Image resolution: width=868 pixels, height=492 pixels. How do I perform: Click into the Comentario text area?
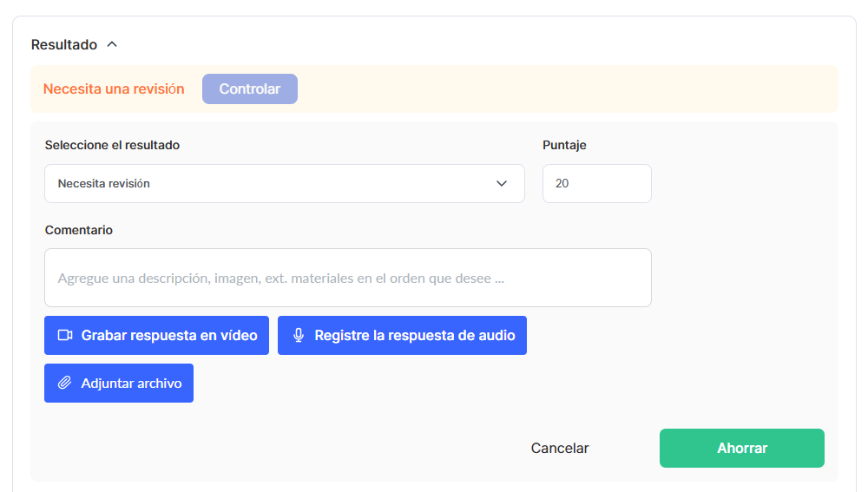point(347,279)
